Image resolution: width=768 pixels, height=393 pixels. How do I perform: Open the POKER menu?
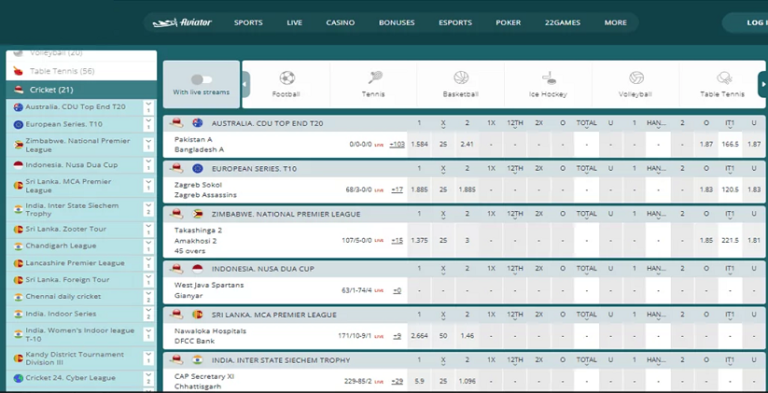pos(508,23)
